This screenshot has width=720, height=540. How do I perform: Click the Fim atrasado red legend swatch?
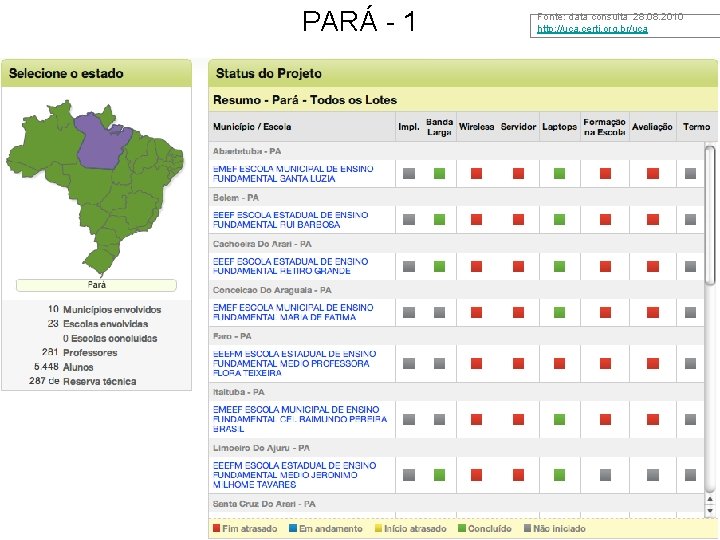(216, 528)
